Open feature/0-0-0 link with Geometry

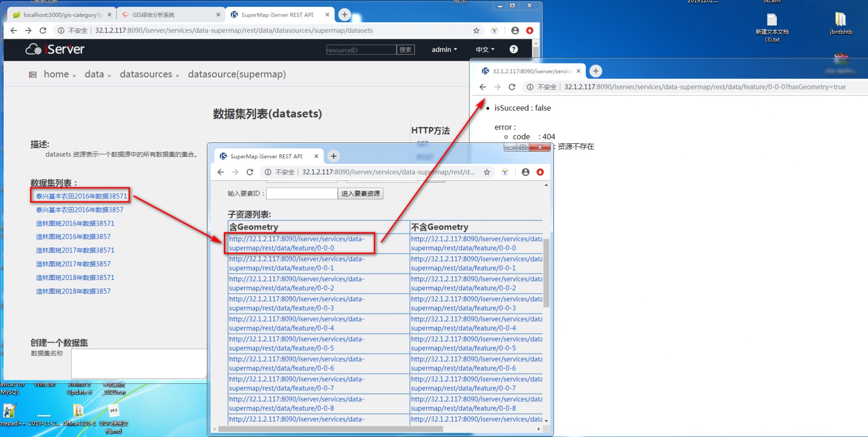tap(296, 243)
